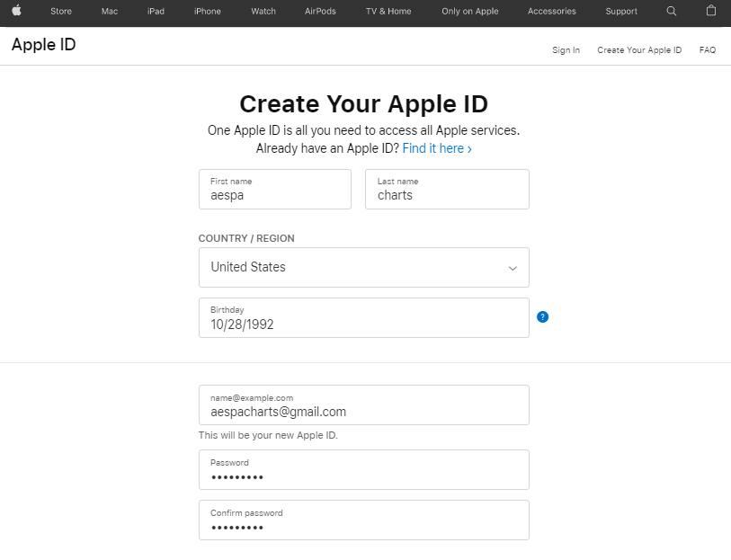Expand the country dropdown chevron
This screenshot has height=560, width=731.
point(513,269)
